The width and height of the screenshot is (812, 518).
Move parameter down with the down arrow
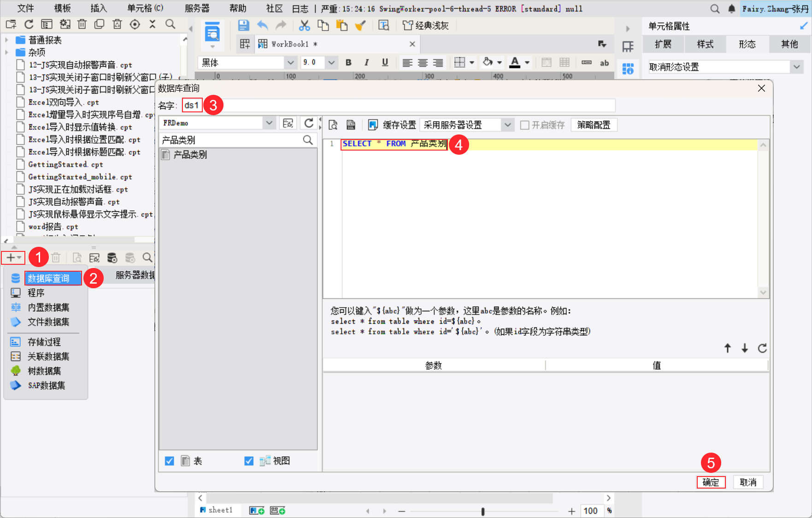tap(745, 348)
